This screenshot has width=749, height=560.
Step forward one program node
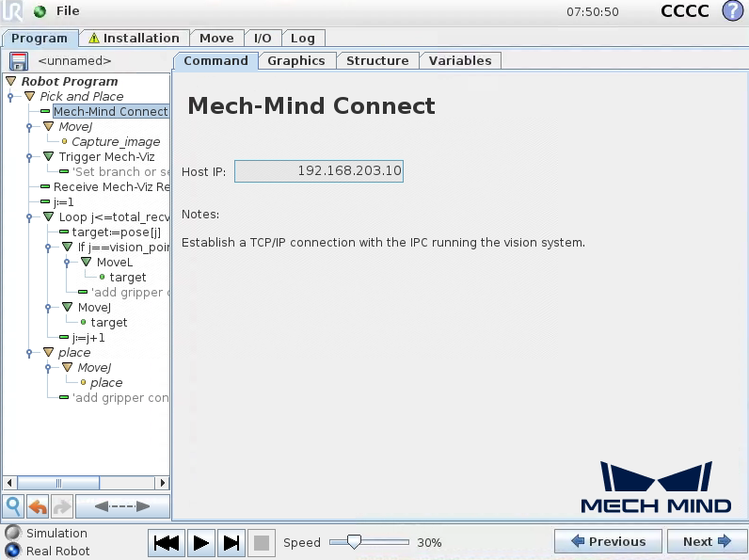tap(231, 543)
